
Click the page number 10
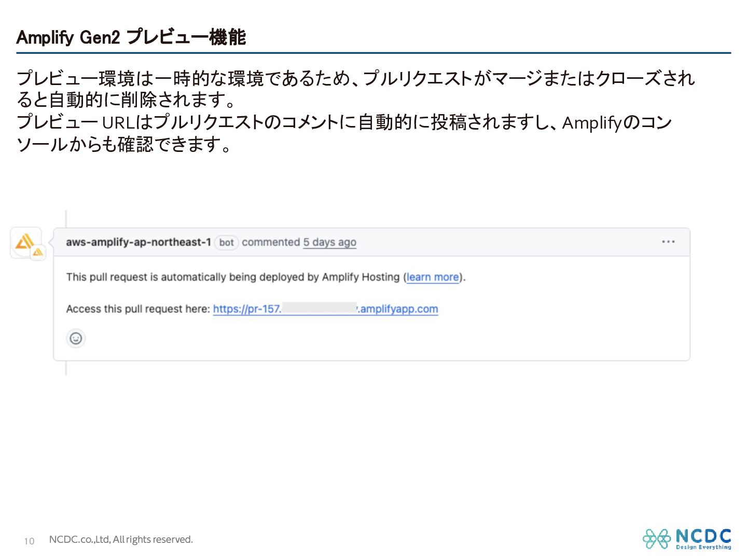coord(29,541)
